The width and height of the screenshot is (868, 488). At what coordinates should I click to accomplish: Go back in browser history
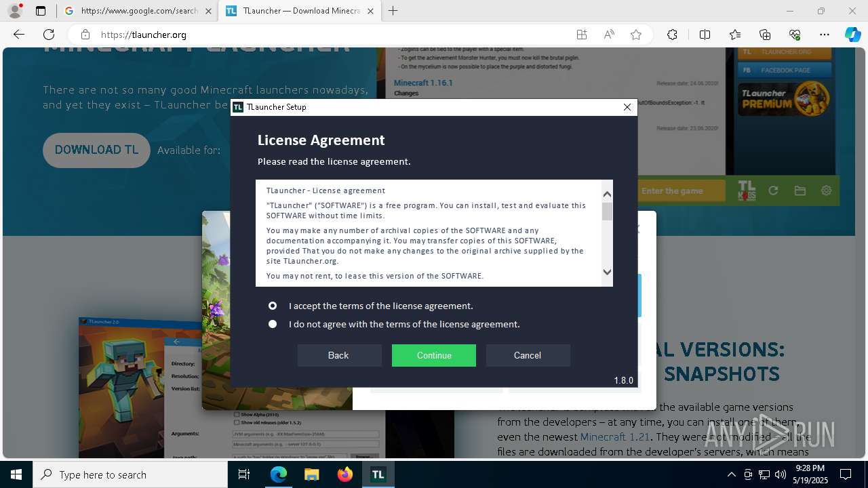coord(19,35)
